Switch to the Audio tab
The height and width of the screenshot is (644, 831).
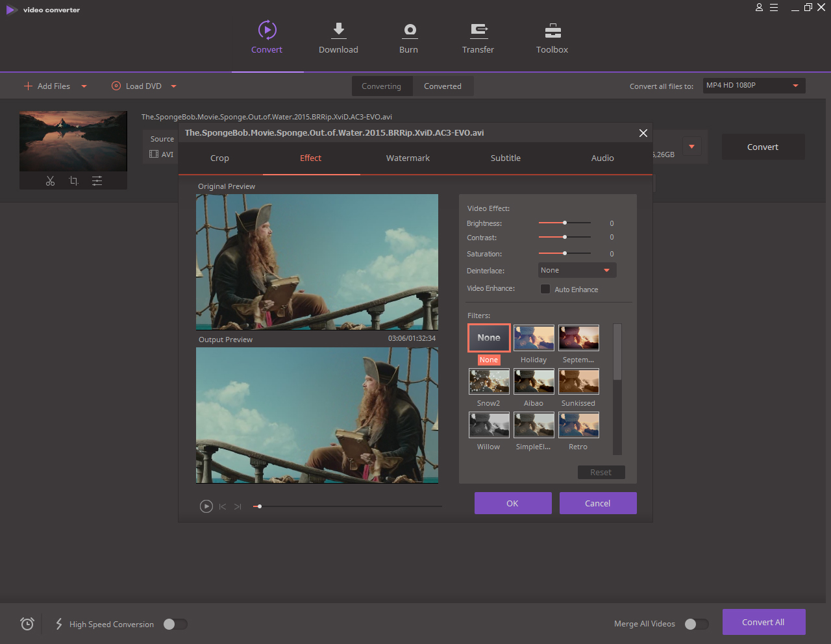tap(602, 158)
